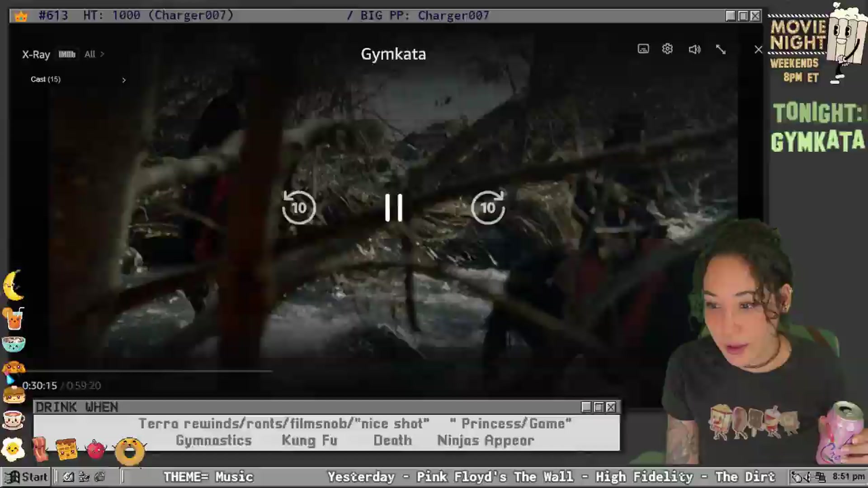This screenshot has height=488, width=868.
Task: Click the pancake stack emote
Action: click(14, 394)
